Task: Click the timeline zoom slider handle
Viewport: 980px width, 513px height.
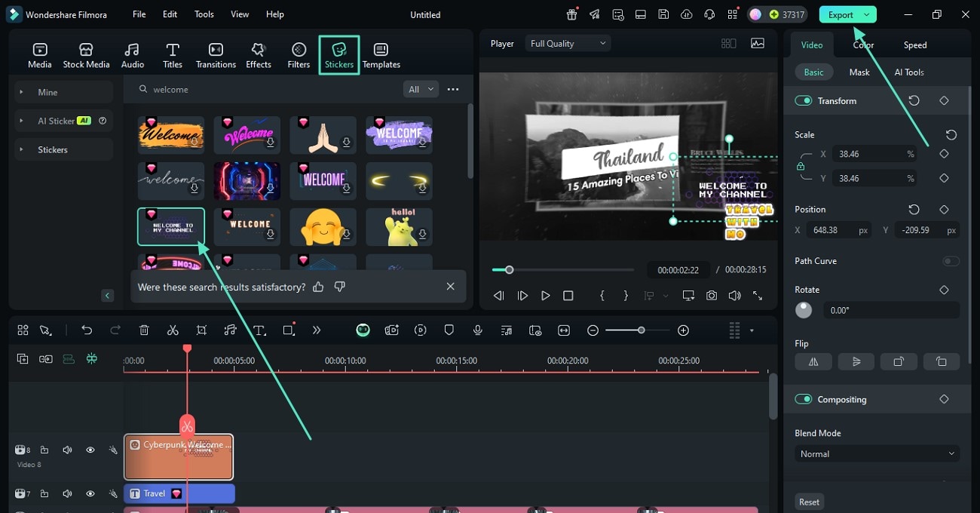Action: tap(642, 330)
